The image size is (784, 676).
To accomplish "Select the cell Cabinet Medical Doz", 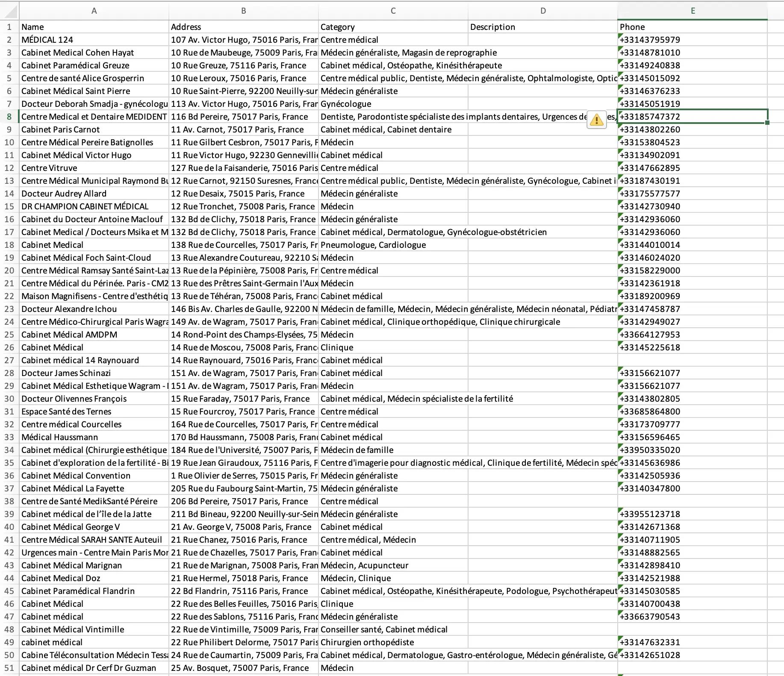I will point(94,578).
